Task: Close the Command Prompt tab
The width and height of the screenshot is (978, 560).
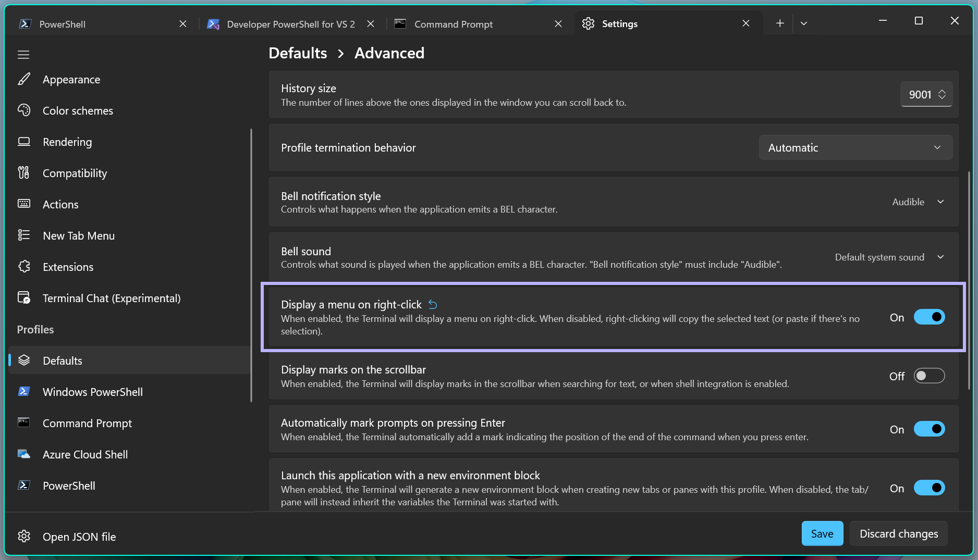Action: coord(558,24)
